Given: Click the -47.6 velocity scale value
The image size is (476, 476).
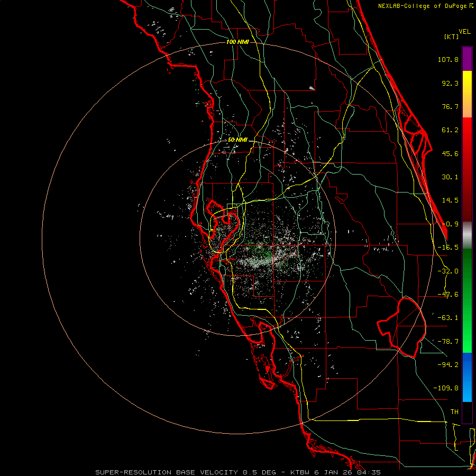Looking at the screenshot, I should point(448,295).
